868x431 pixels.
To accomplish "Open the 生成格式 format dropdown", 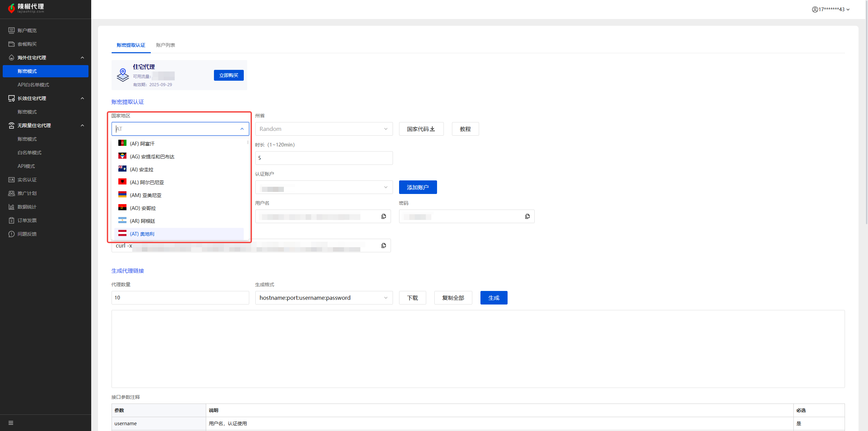I will tap(323, 298).
